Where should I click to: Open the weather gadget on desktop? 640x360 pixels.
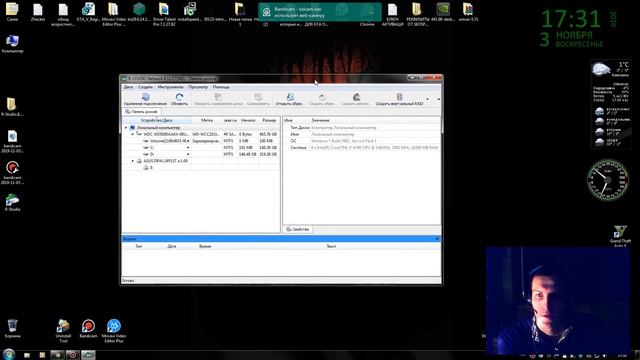click(x=611, y=105)
